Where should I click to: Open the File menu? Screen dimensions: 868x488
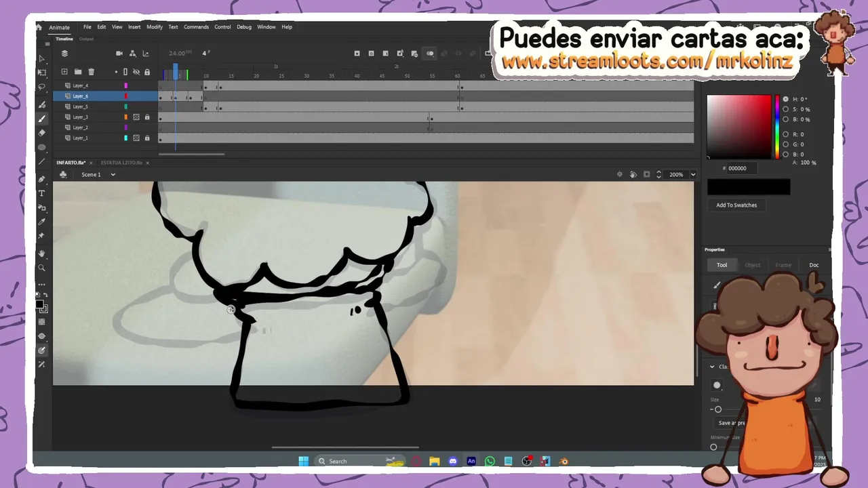pos(87,27)
